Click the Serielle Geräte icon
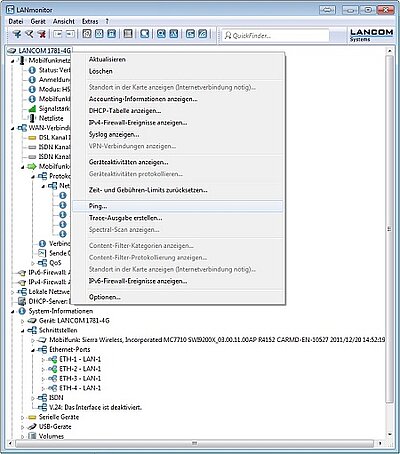This screenshot has width=400, height=454. coord(32,417)
